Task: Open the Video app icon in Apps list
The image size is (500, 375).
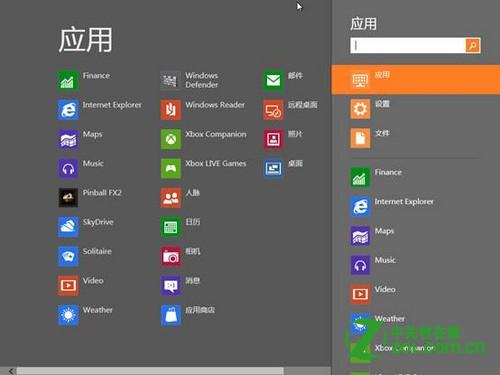Action: [68, 286]
